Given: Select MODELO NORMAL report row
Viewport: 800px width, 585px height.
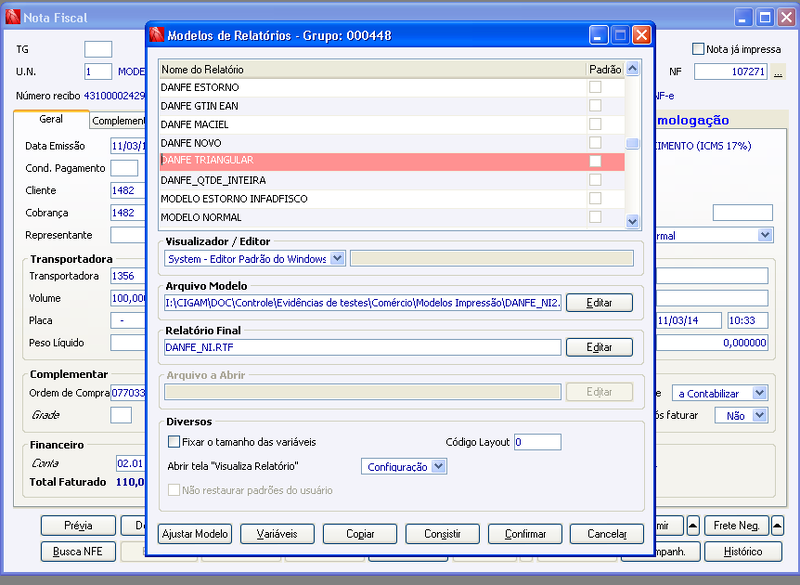Looking at the screenshot, I should [x=373, y=217].
